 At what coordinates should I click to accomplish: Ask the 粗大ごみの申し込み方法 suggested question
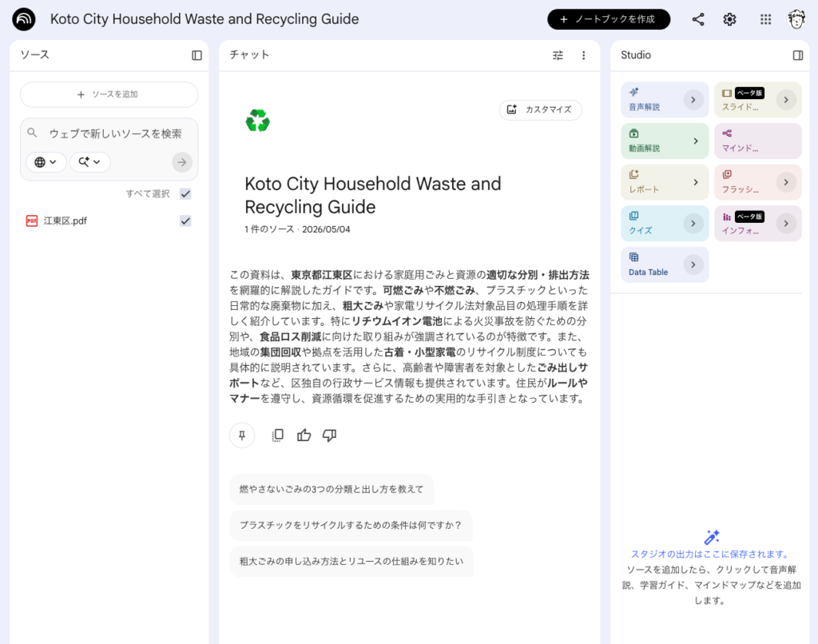point(351,561)
